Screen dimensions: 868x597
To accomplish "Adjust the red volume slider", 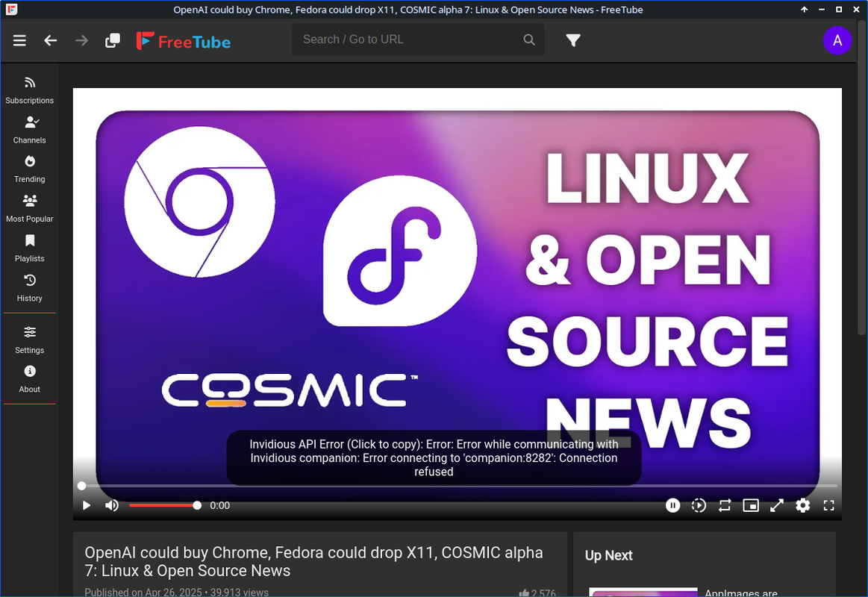I will [x=164, y=505].
